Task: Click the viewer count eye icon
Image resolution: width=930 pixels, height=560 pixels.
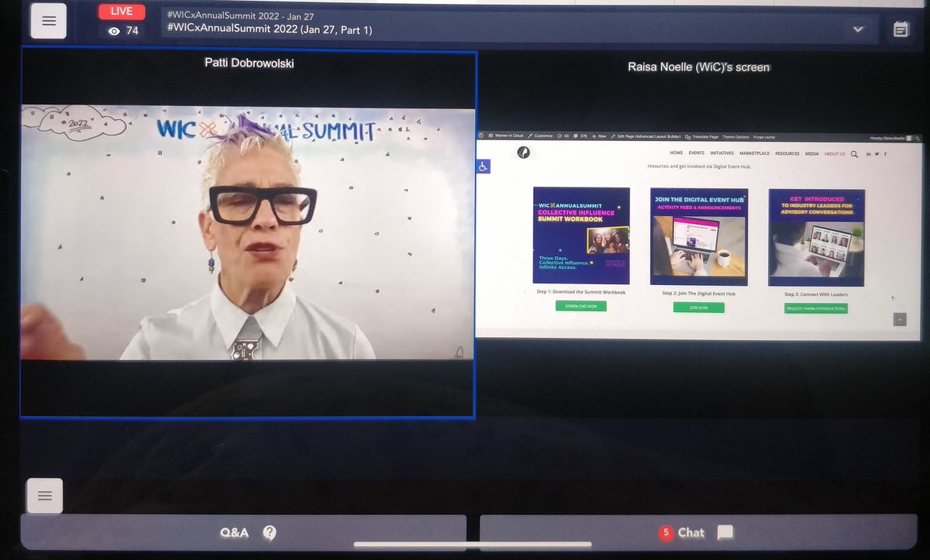Action: (x=115, y=31)
